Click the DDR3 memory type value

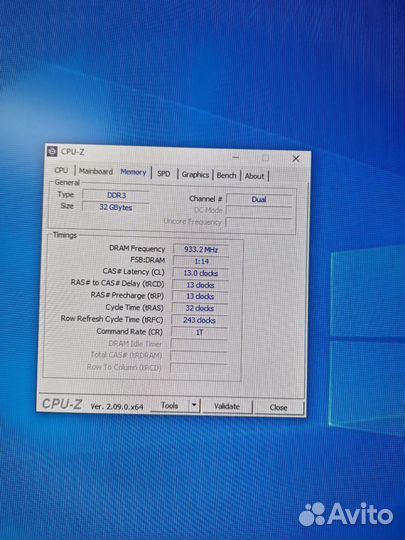(x=116, y=195)
